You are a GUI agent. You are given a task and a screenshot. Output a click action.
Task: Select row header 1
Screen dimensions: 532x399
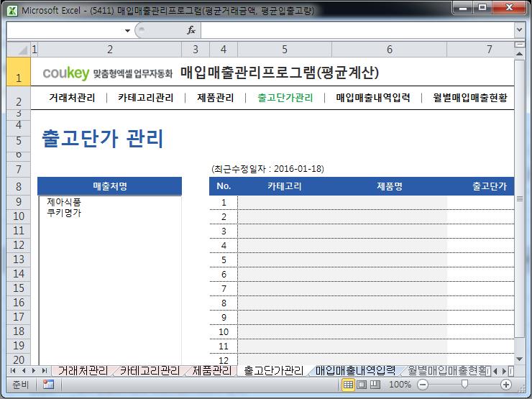[x=19, y=72]
